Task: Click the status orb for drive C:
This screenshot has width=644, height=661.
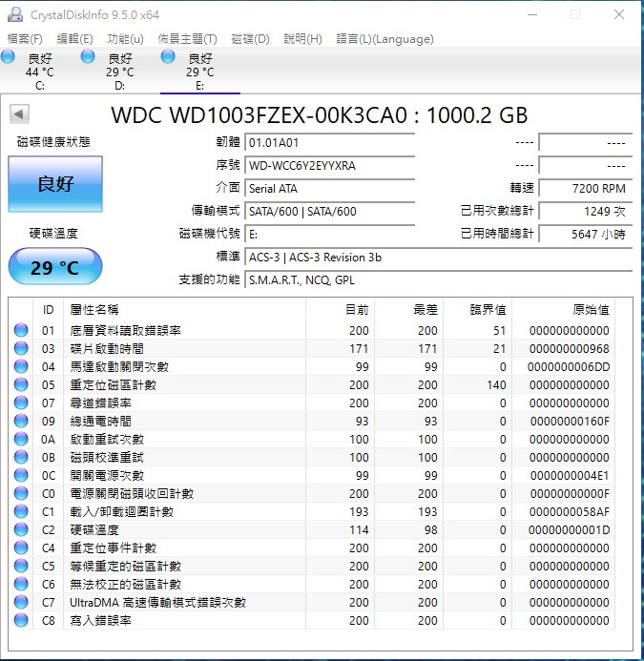Action: pos(8,56)
